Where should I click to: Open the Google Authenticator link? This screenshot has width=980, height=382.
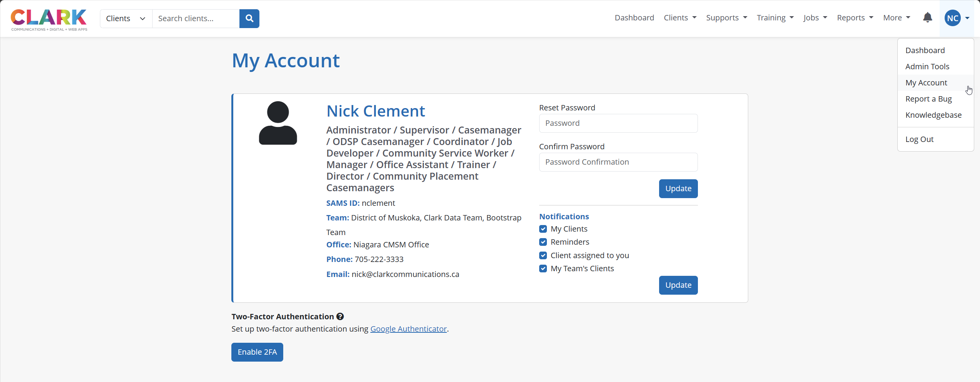tap(408, 329)
